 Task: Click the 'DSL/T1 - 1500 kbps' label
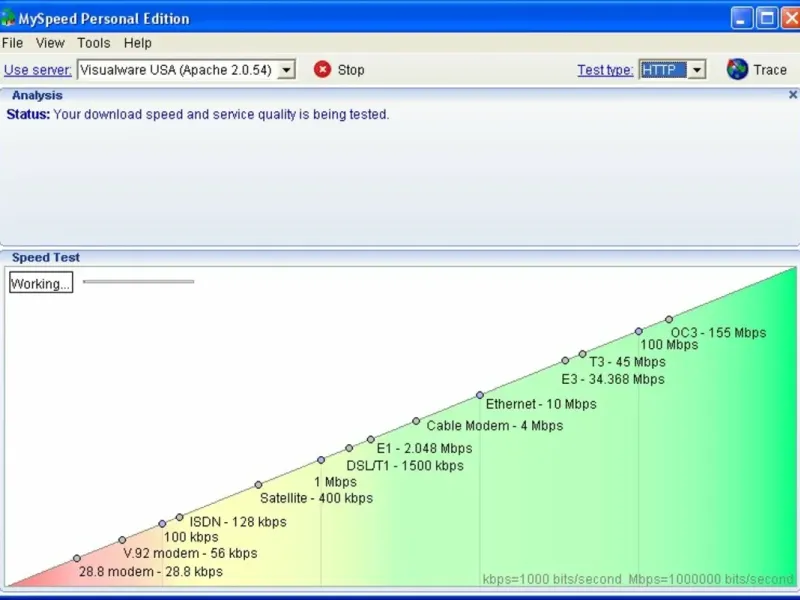pos(405,466)
